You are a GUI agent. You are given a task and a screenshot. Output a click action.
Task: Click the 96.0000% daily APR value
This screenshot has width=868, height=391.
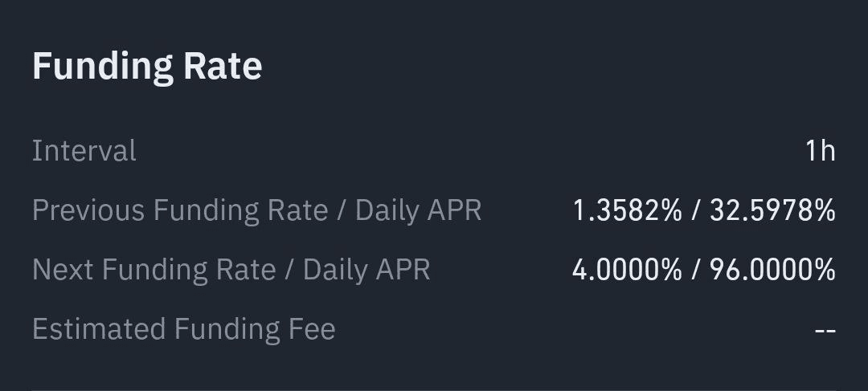(772, 270)
